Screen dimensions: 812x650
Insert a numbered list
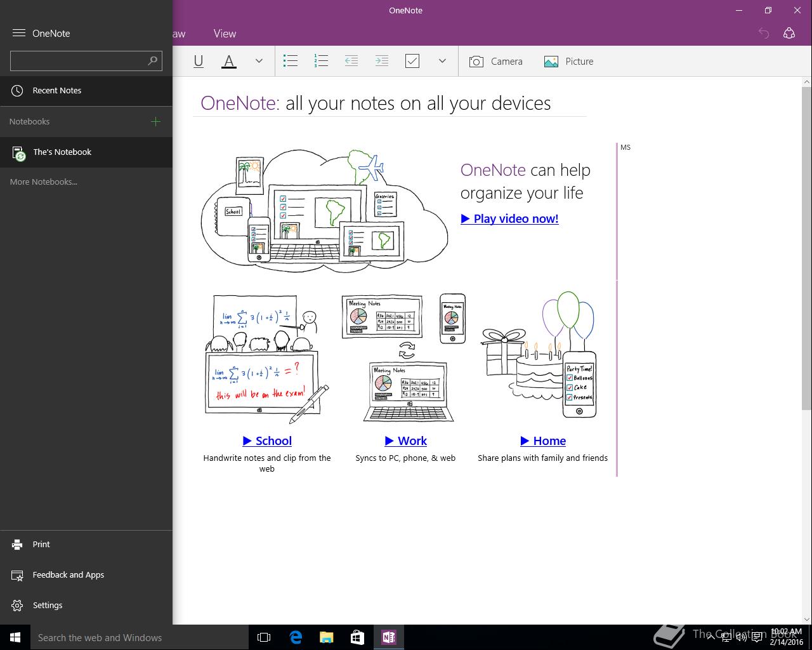pyautogui.click(x=321, y=62)
